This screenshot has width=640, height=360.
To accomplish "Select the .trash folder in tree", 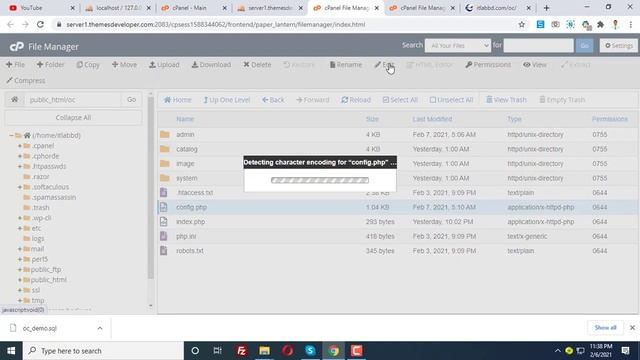I will click(40, 207).
